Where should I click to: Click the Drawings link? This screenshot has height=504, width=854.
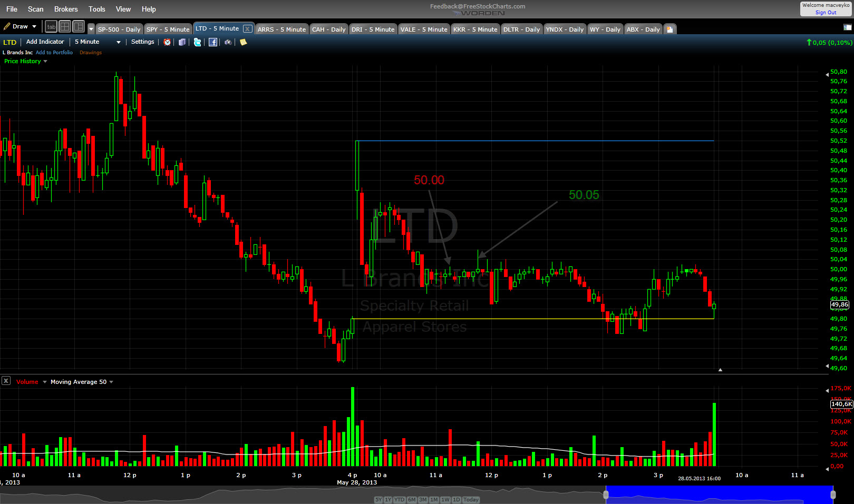91,53
